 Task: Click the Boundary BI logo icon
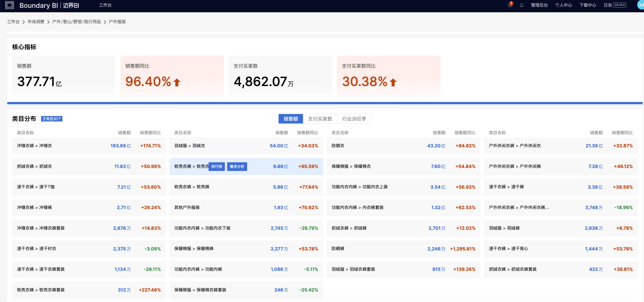click(x=9, y=5)
